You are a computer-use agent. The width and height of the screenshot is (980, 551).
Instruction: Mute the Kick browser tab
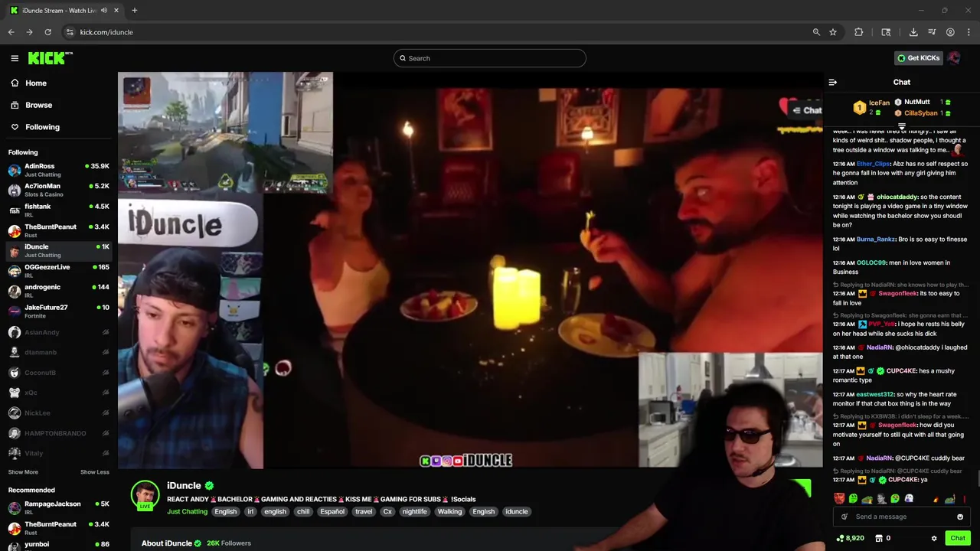(104, 11)
